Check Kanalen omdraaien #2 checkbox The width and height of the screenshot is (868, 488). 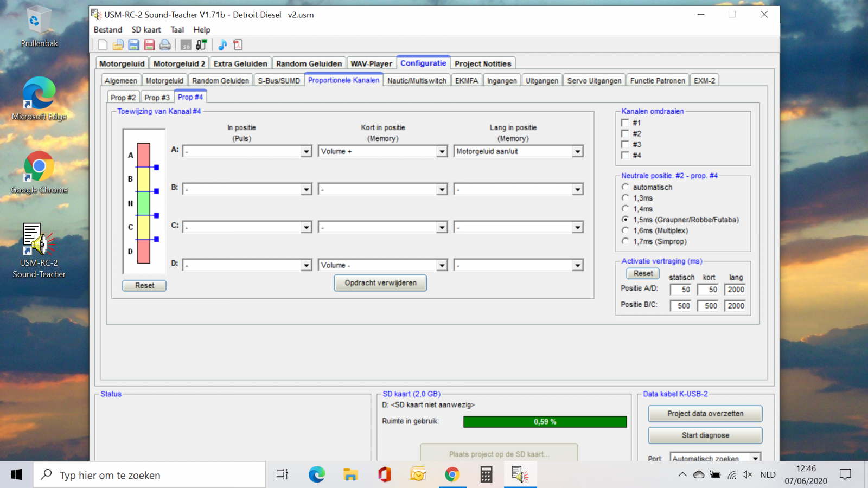[x=625, y=134]
